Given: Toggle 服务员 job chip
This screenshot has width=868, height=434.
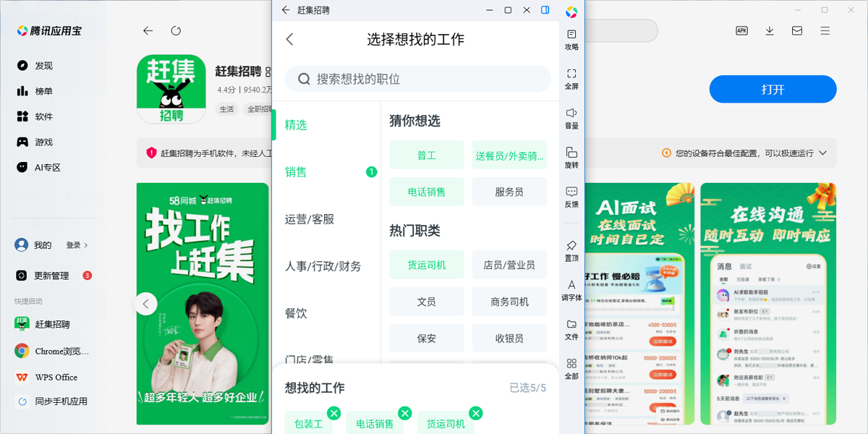Looking at the screenshot, I should click(x=510, y=192).
